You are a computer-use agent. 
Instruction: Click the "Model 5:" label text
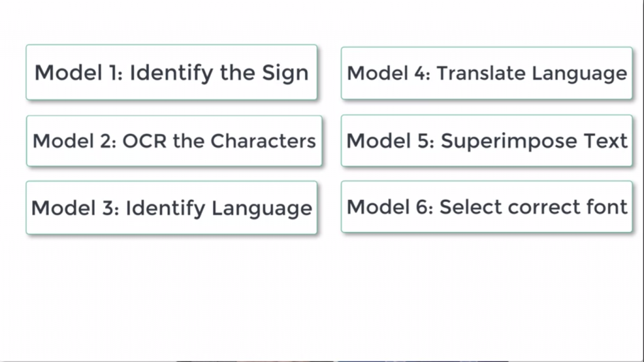coord(390,141)
